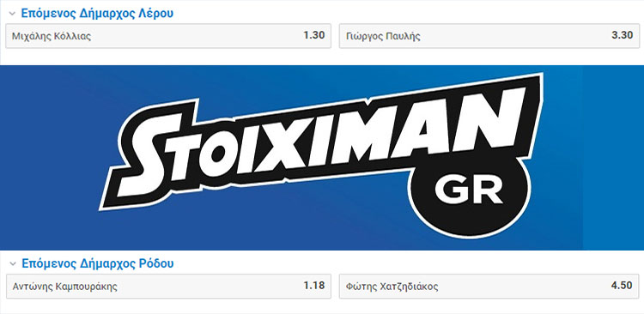Screen dimensions: 644x314
Task: Click the Stoiximan wordmark logo
Action: [320, 142]
